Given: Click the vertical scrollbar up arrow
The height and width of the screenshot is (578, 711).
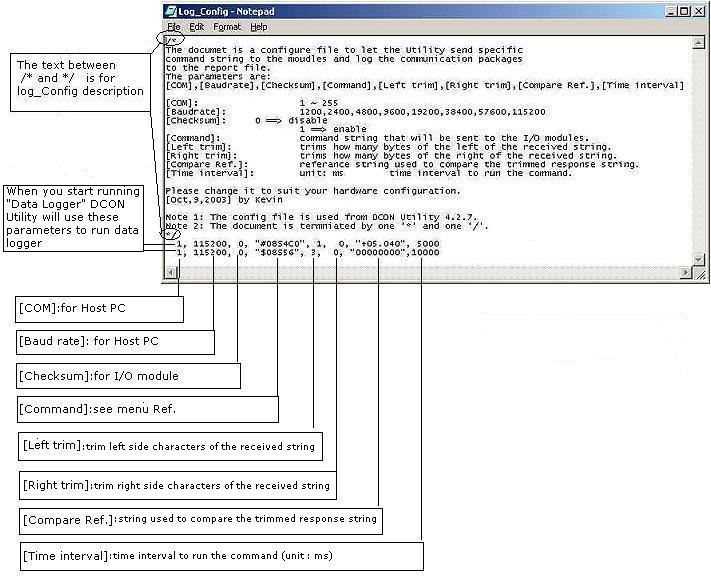Looking at the screenshot, I should click(700, 41).
